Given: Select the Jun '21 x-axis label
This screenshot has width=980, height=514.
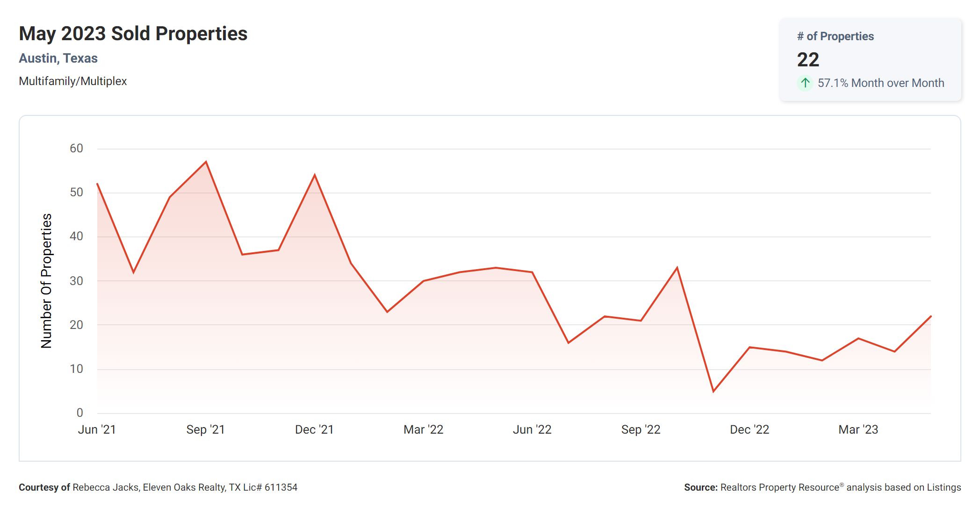Looking at the screenshot, I should [x=97, y=429].
